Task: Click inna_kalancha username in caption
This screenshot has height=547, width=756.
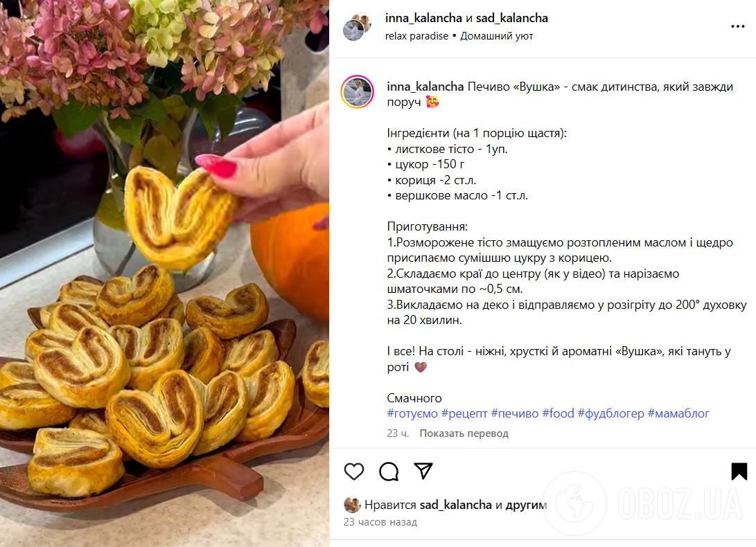Action: 425,87
